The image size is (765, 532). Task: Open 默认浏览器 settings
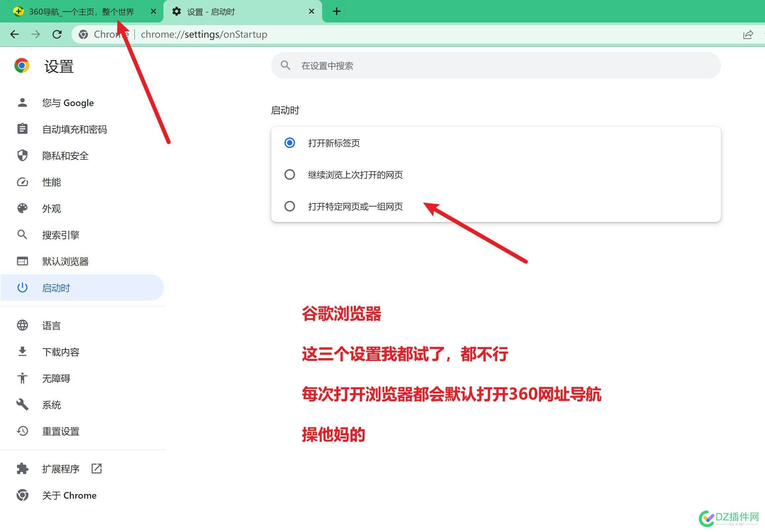pyautogui.click(x=82, y=261)
